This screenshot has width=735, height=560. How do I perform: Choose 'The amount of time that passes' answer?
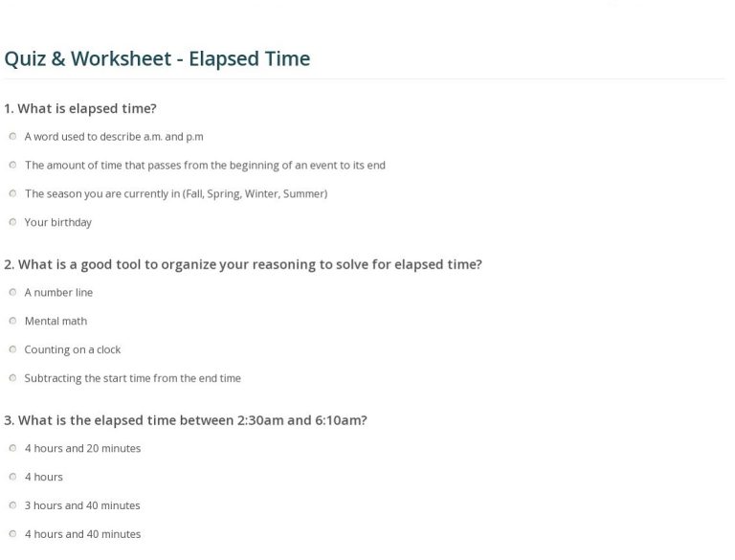(12, 165)
